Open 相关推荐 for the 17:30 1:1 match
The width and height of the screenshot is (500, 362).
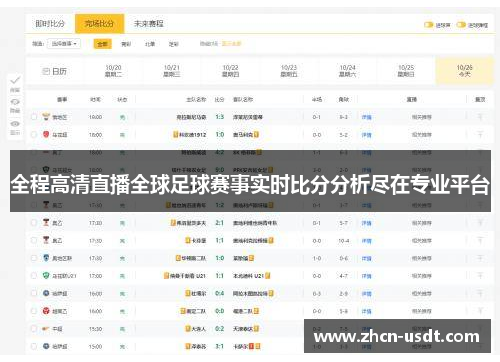pos(422,240)
